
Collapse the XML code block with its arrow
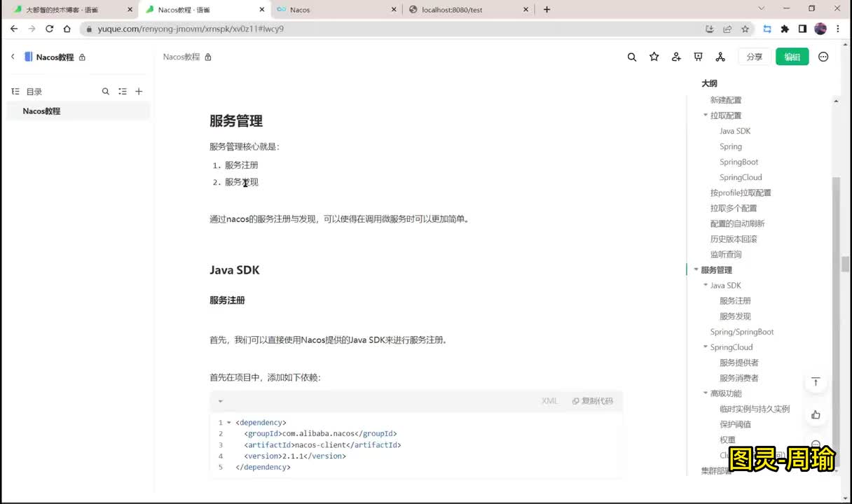click(x=220, y=401)
